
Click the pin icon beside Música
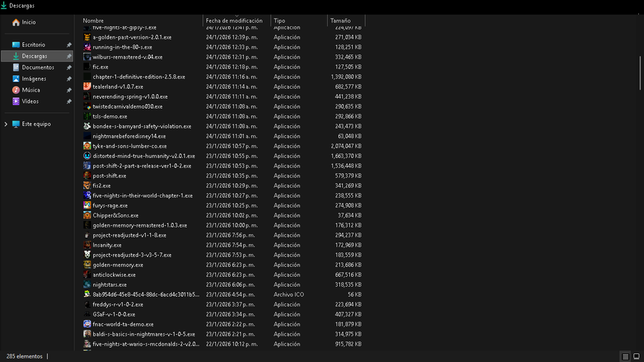tap(69, 90)
